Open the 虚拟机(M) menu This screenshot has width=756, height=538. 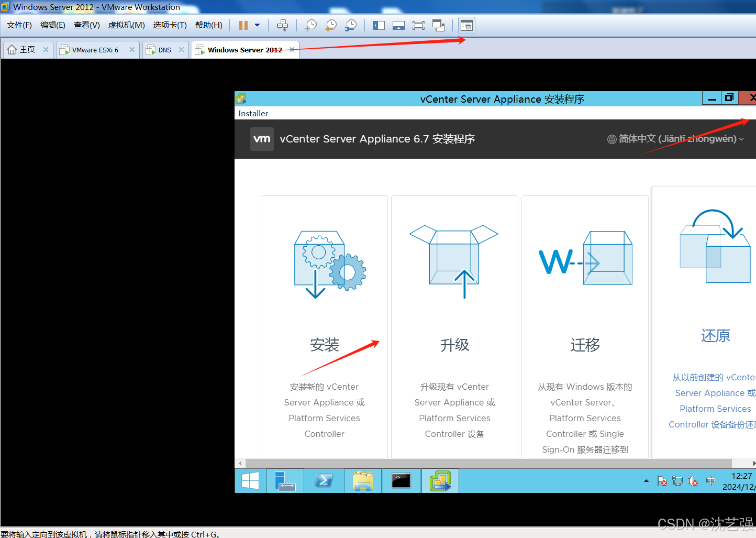pyautogui.click(x=127, y=25)
